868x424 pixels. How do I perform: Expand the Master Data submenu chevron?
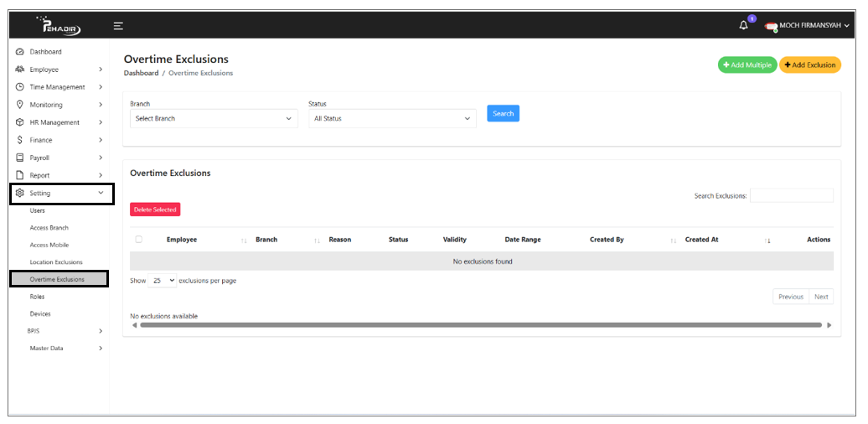click(101, 349)
